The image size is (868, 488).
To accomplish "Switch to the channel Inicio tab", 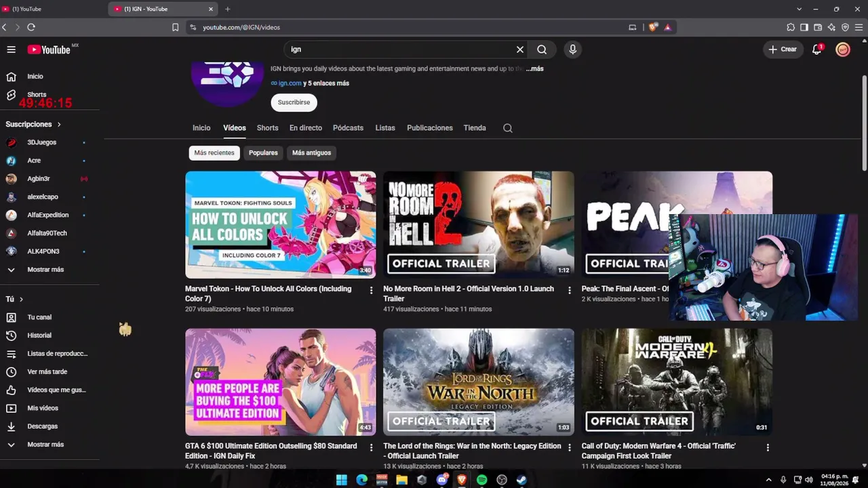I will pos(201,128).
